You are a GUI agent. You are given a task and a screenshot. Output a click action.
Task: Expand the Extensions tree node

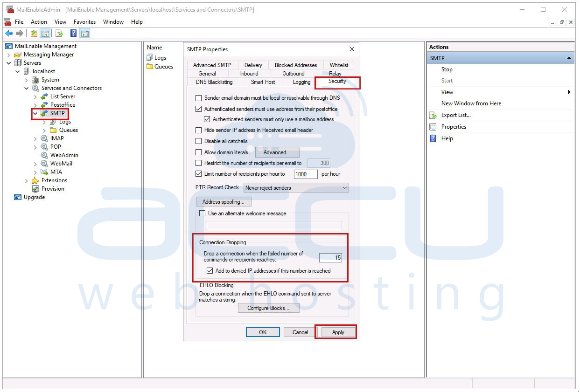coord(27,180)
